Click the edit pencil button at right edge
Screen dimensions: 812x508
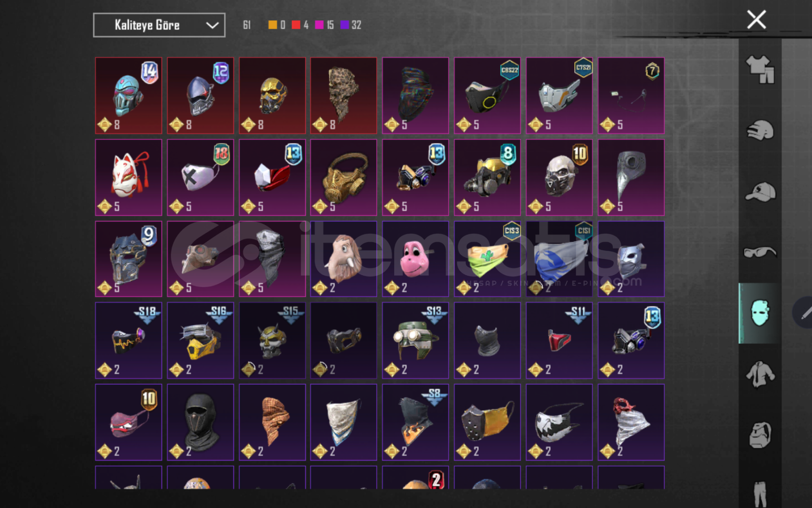pos(804,312)
